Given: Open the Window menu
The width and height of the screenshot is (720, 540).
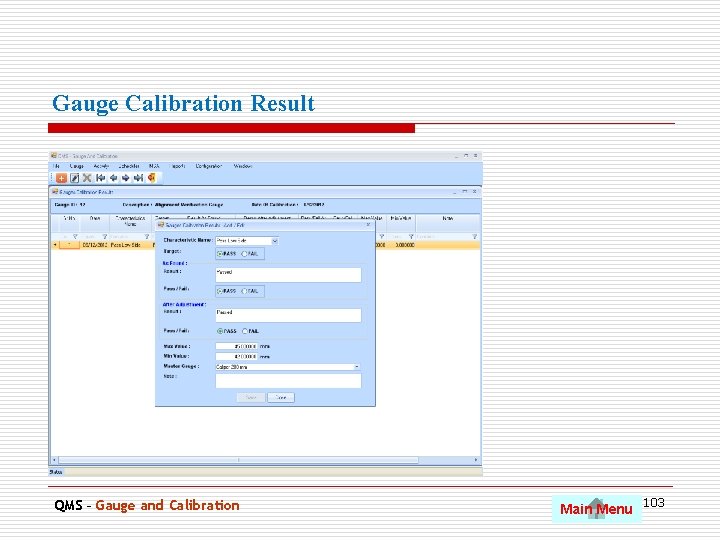Looking at the screenshot, I should click(243, 166).
